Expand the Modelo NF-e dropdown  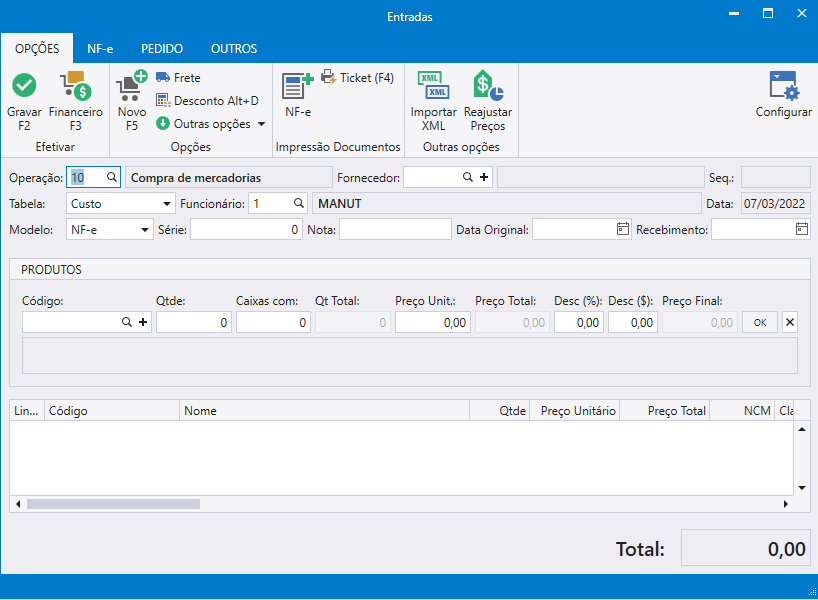110,230
